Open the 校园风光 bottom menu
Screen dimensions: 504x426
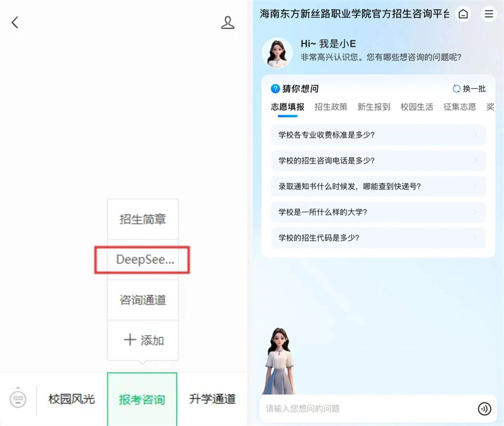click(x=71, y=399)
